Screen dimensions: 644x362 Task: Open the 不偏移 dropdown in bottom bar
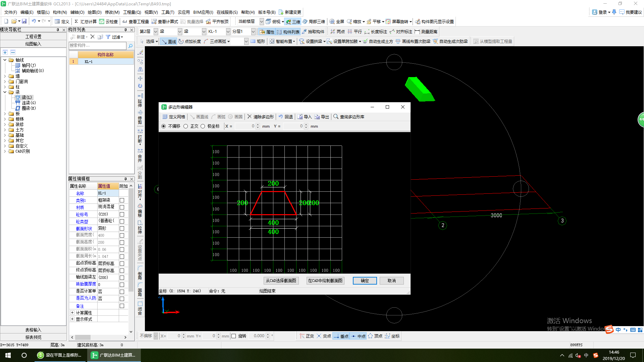pos(156,336)
